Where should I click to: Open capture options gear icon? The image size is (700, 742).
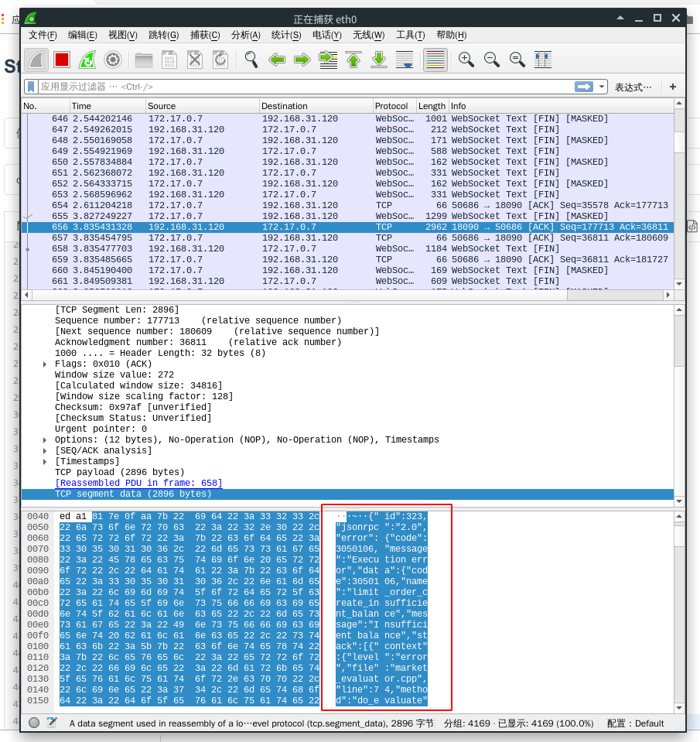113,60
